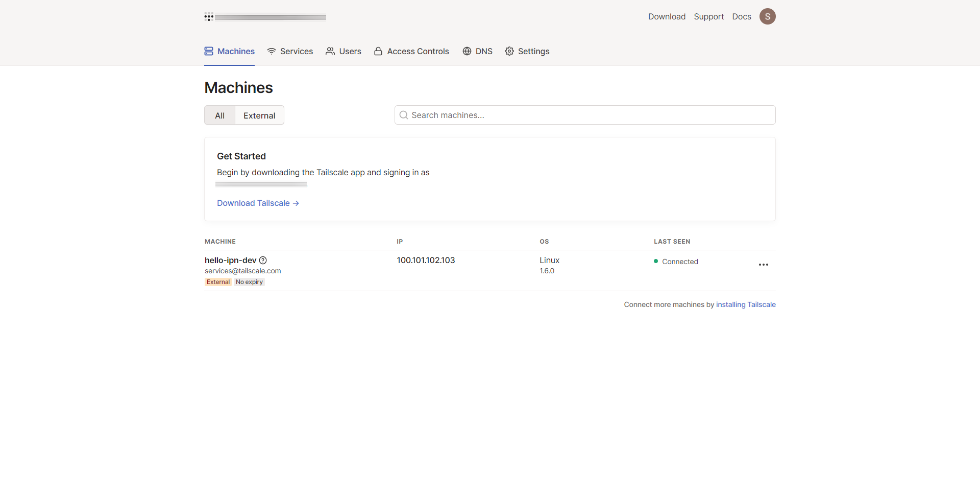Switch to the Services tab

click(x=290, y=51)
